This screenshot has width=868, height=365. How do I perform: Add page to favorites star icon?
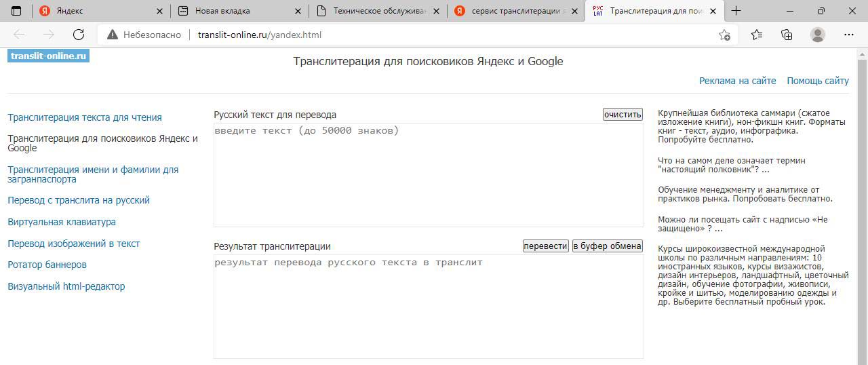(x=724, y=35)
